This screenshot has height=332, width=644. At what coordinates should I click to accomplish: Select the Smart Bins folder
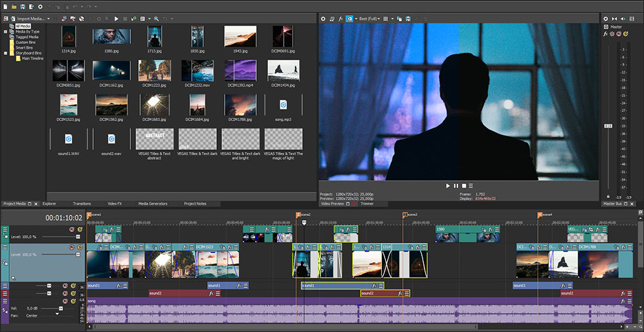(x=24, y=48)
